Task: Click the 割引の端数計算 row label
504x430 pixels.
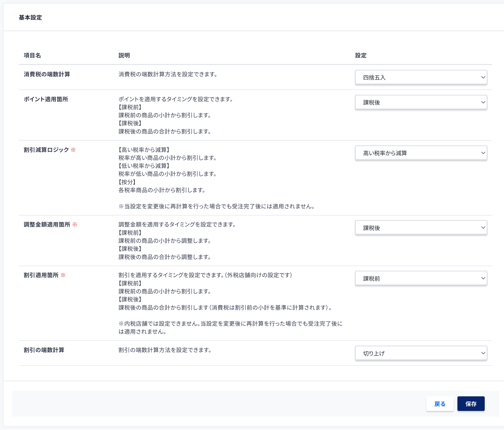Action: [44, 350]
